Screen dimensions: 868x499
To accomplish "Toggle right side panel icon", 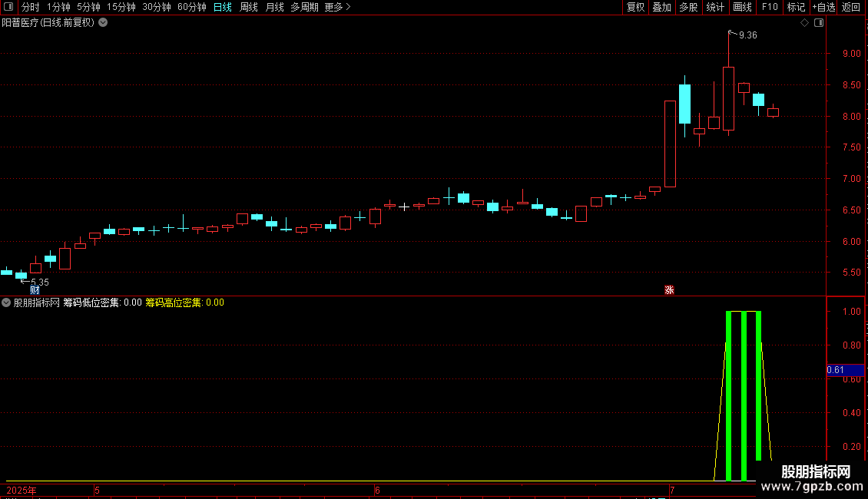I will pos(819,23).
